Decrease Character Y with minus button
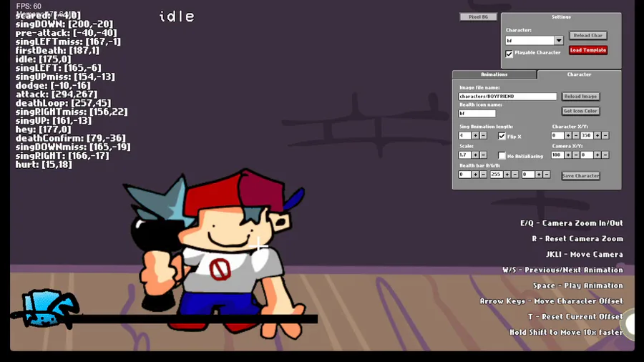This screenshot has width=644, height=362. pos(605,135)
